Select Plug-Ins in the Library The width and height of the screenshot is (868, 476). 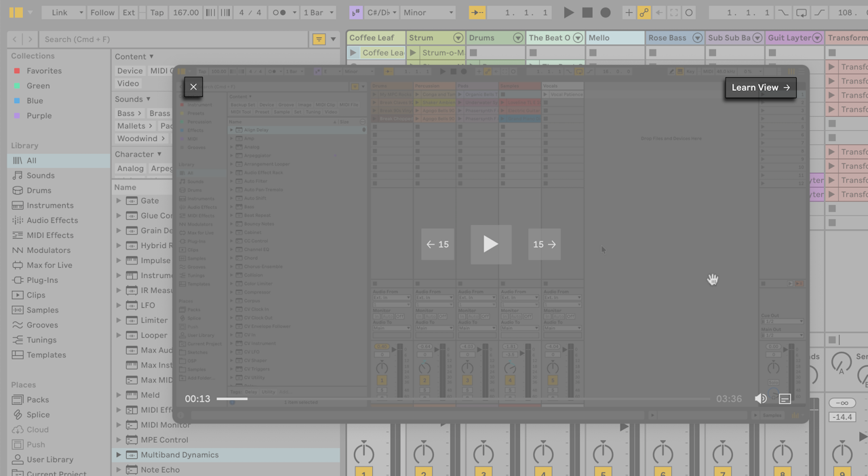(42, 280)
